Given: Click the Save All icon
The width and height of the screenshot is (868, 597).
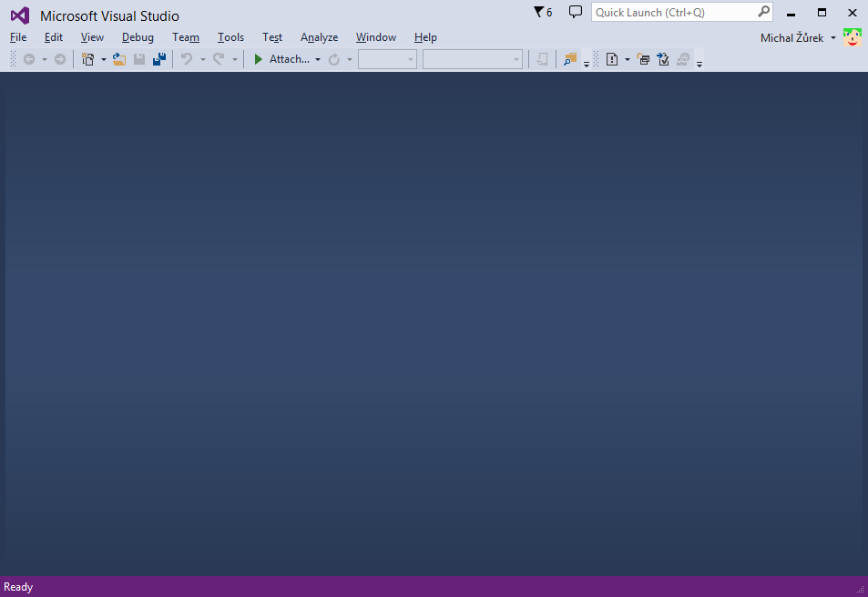Looking at the screenshot, I should [x=158, y=58].
